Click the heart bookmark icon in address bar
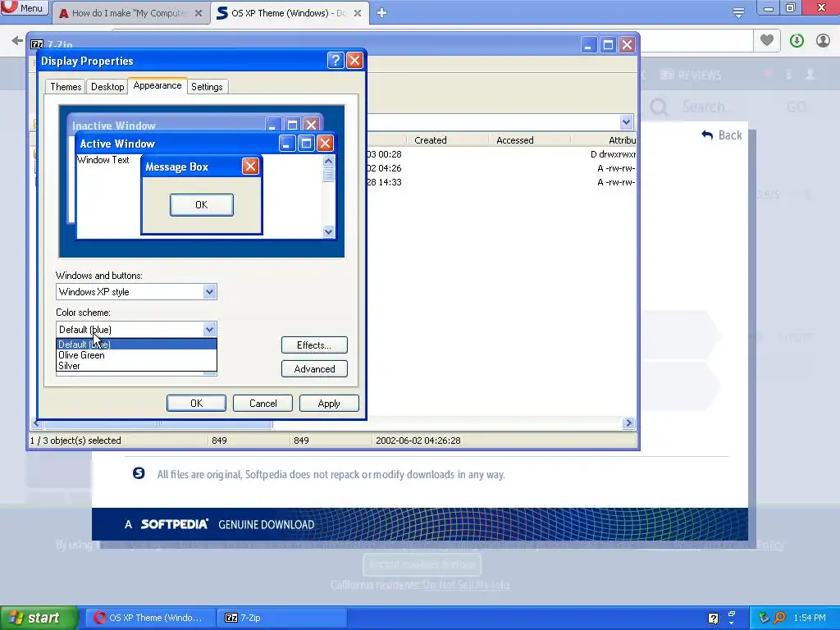Viewport: 840px width, 630px height. coord(767,40)
